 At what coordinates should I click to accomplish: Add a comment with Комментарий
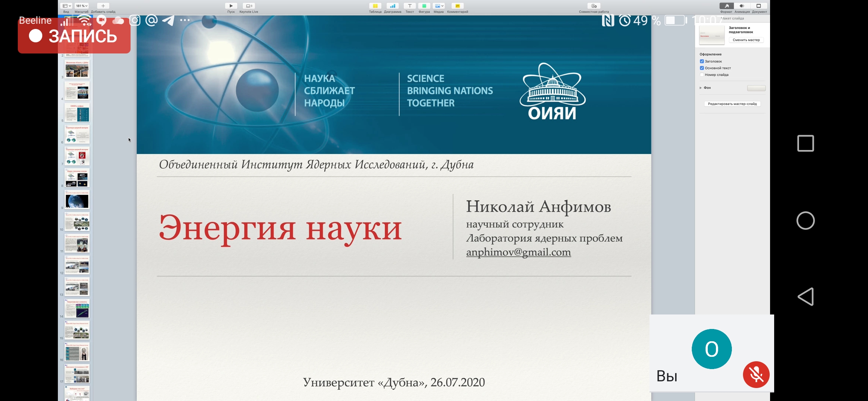[457, 6]
